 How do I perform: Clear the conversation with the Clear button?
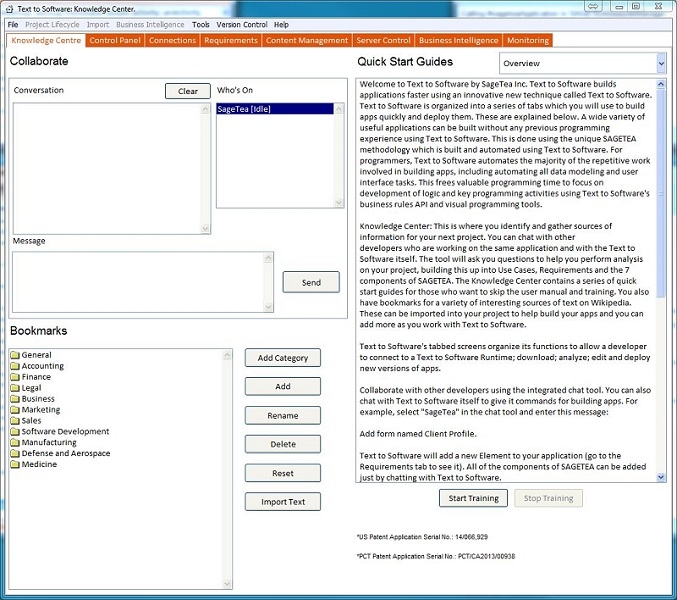pyautogui.click(x=187, y=91)
